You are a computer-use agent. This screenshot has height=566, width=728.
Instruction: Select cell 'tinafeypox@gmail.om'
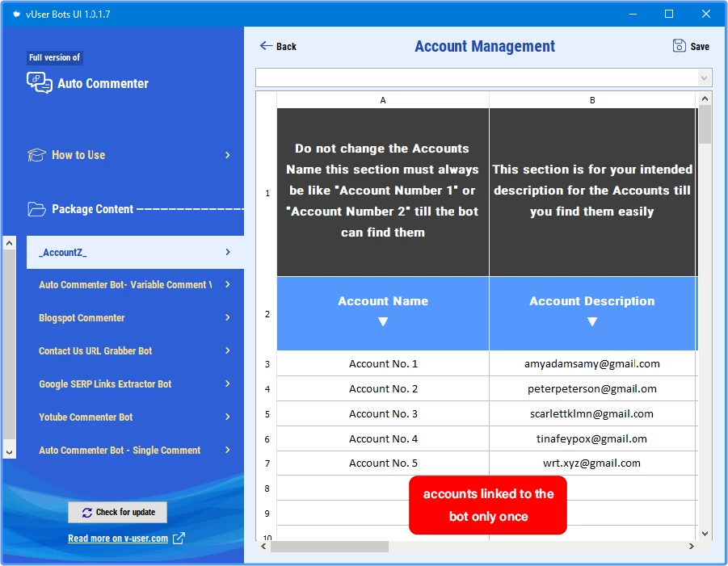click(592, 439)
